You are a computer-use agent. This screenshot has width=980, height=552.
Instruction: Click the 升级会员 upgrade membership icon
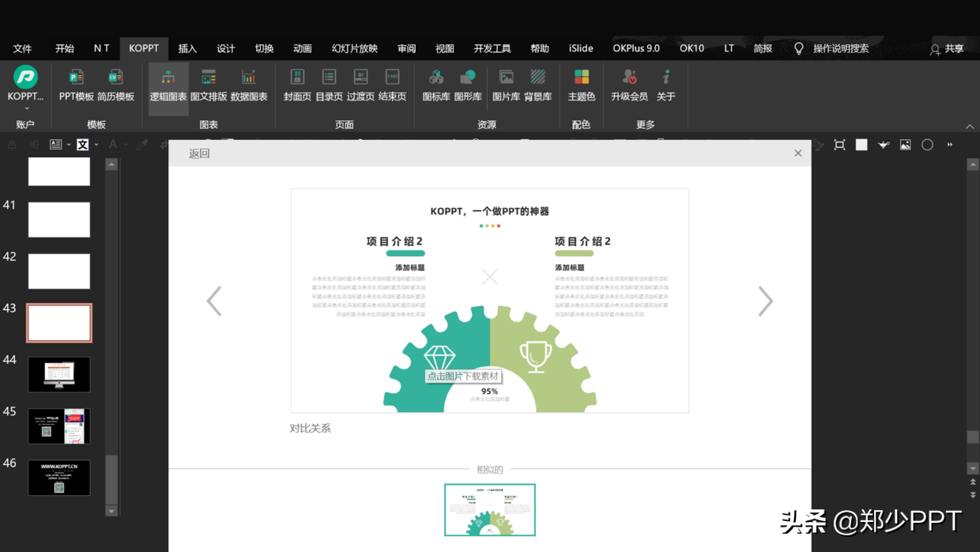(629, 77)
